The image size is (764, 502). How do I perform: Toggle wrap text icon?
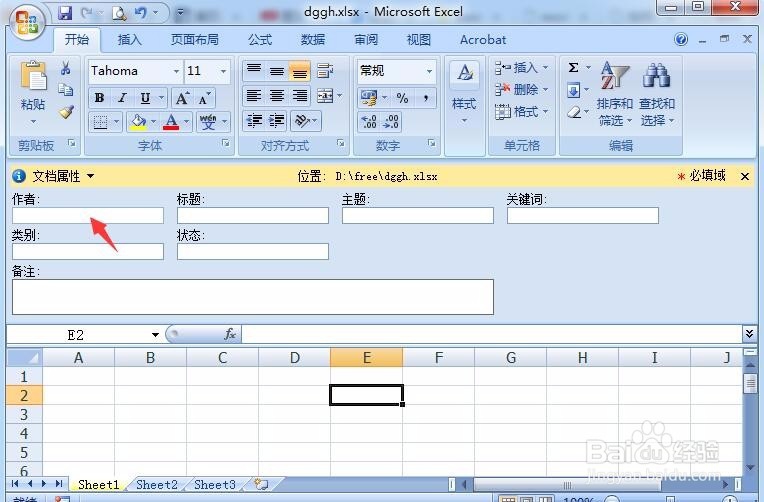325,71
